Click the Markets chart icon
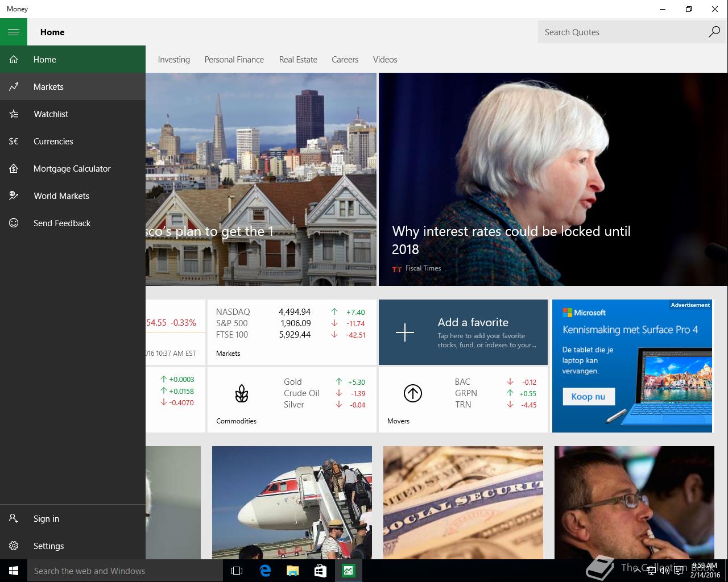Image resolution: width=728 pixels, height=582 pixels. coord(14,86)
